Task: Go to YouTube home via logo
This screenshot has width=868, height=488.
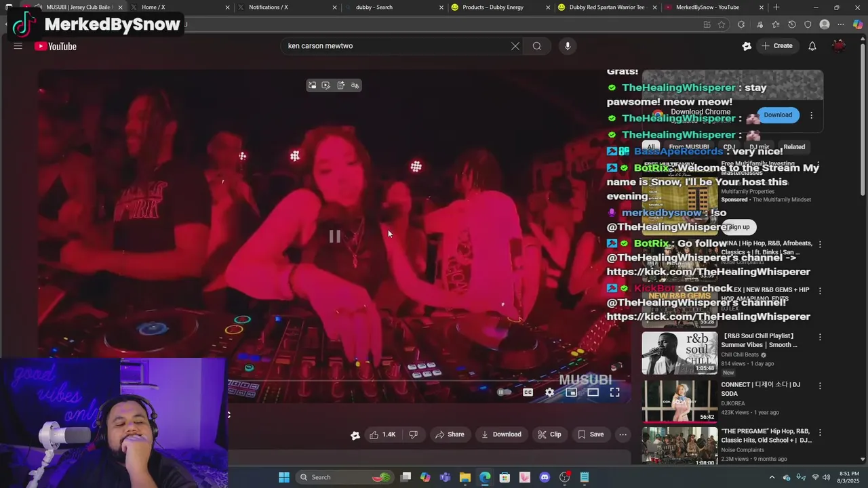Action: (56, 46)
